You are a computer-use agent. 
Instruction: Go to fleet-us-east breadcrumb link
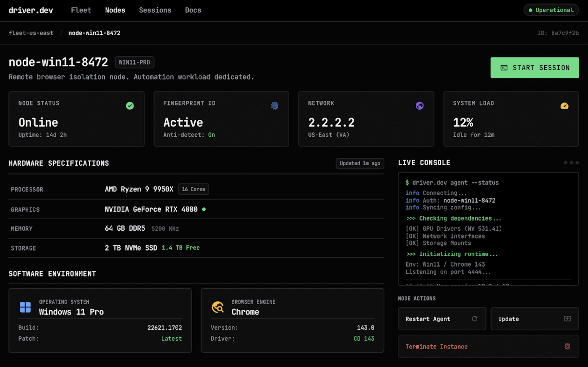coord(31,33)
